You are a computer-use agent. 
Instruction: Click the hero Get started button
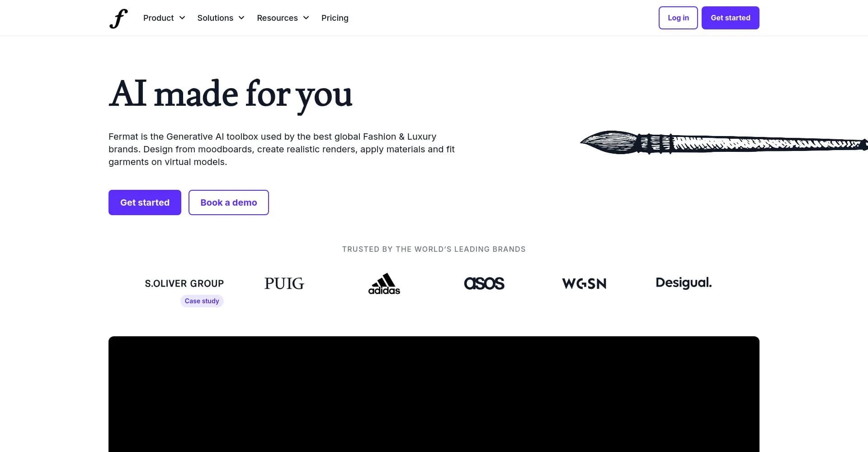point(145,202)
